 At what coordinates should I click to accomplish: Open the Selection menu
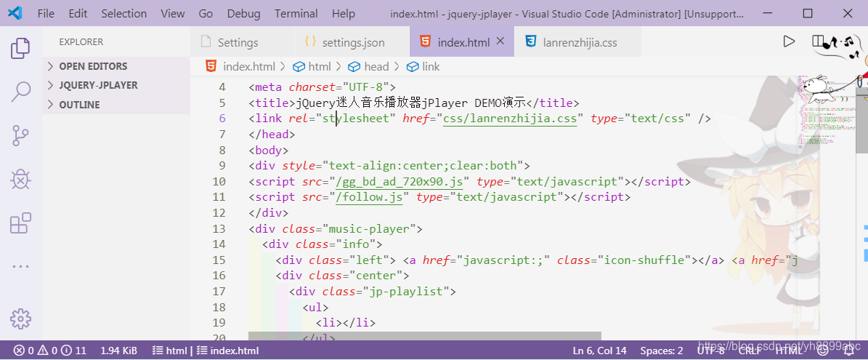[x=124, y=13]
